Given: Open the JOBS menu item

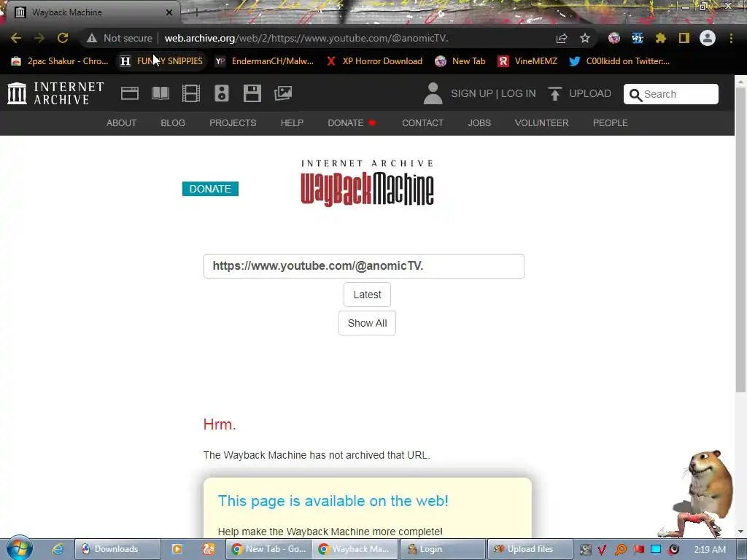Looking at the screenshot, I should (x=479, y=122).
